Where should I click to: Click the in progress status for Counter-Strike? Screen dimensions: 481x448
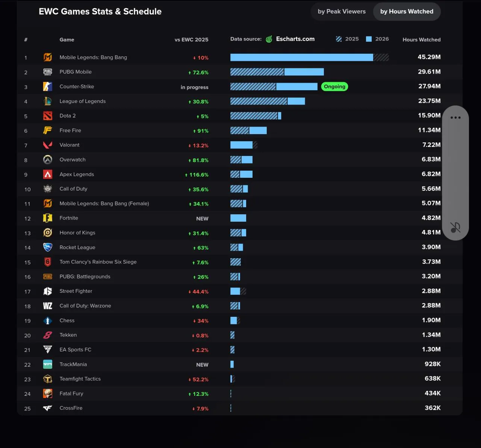point(195,87)
